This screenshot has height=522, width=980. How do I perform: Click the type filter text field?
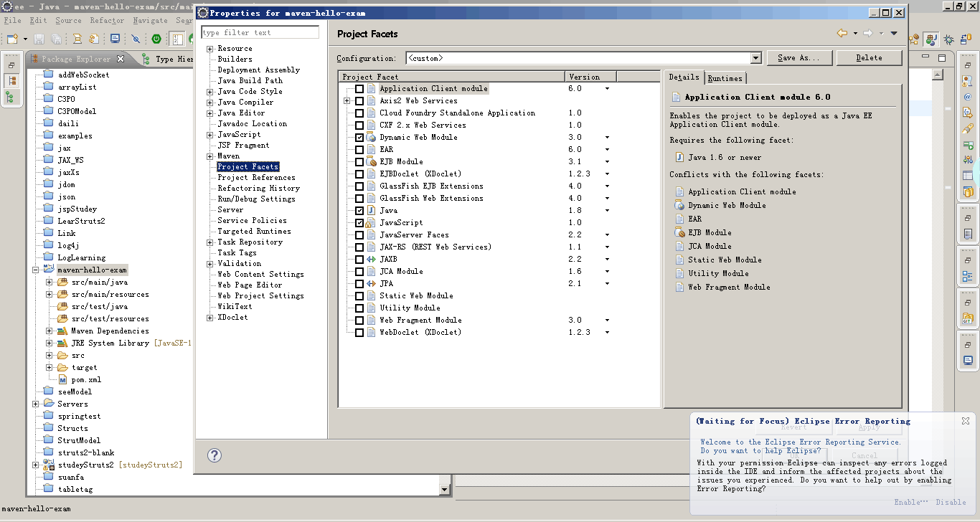pyautogui.click(x=259, y=32)
